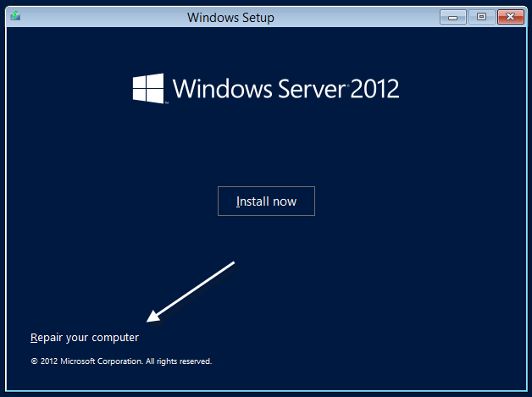Viewport: 532px width, 397px height.
Task: Click the copyright © symbol at the bottom
Action: pyautogui.click(x=34, y=361)
